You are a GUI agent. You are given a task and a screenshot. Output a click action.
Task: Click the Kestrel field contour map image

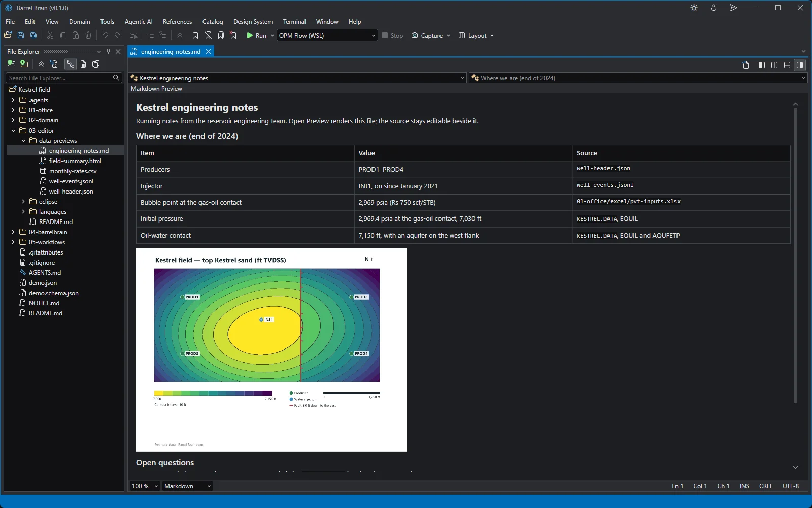click(x=271, y=350)
